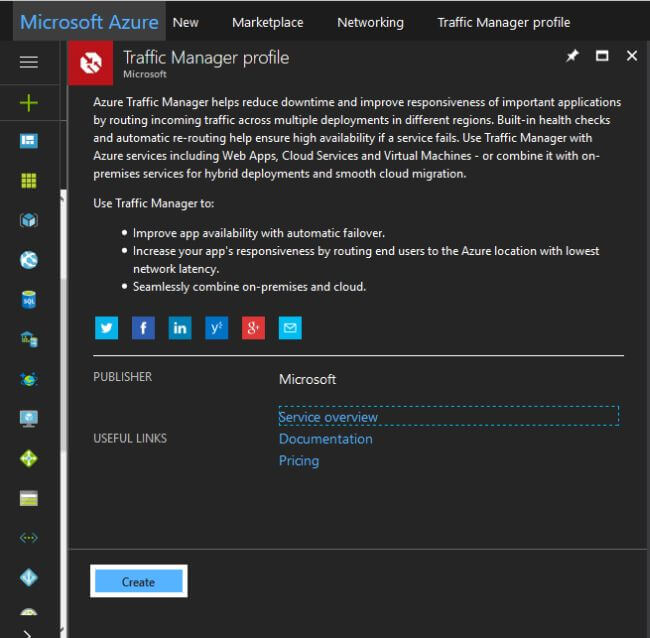Image resolution: width=650 pixels, height=638 pixels.
Task: Open the Dashboard icon in the sidebar
Action: tap(29, 141)
